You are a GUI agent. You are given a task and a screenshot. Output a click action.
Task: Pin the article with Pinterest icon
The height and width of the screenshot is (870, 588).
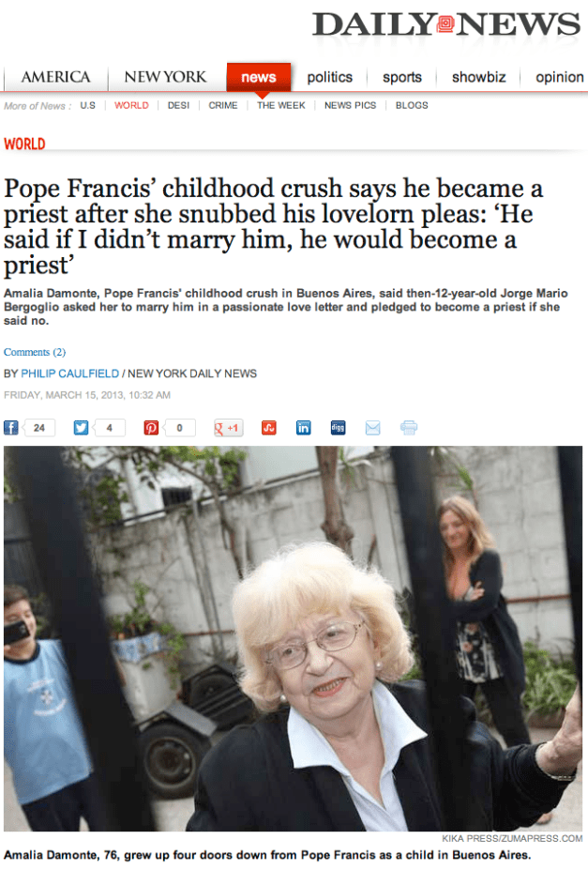151,428
